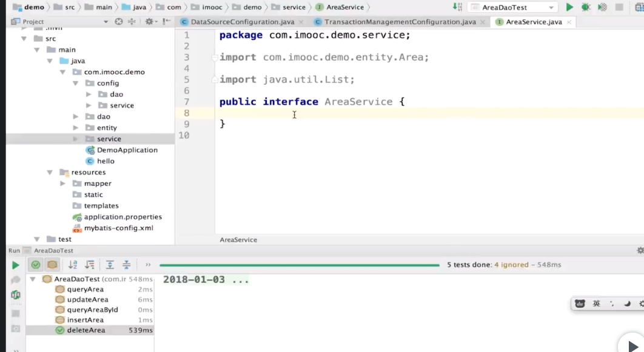Collapse AreaDaoTest results node
The height and width of the screenshot is (352, 644).
click(x=33, y=279)
